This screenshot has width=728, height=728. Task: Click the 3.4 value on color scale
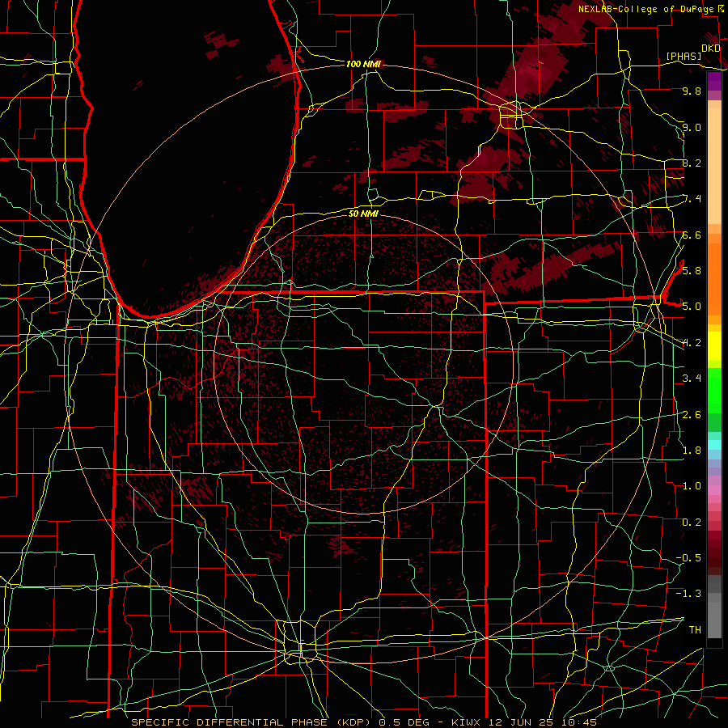coord(692,378)
